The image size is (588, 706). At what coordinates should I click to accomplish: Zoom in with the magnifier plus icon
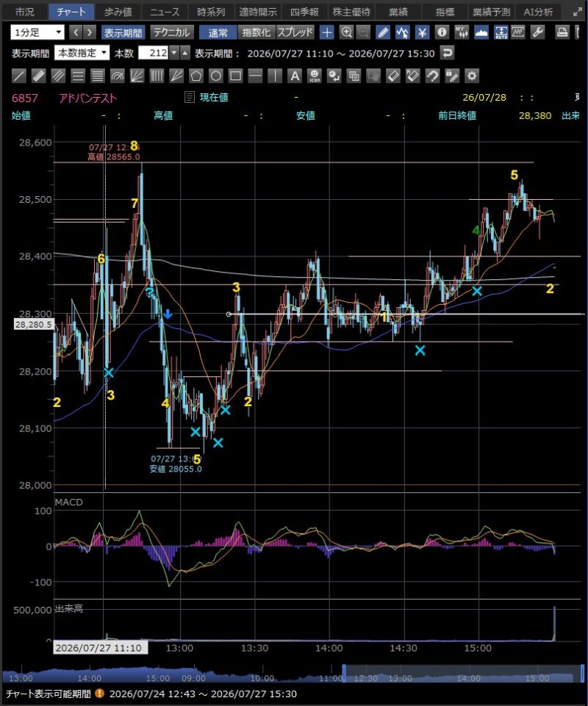pos(346,32)
